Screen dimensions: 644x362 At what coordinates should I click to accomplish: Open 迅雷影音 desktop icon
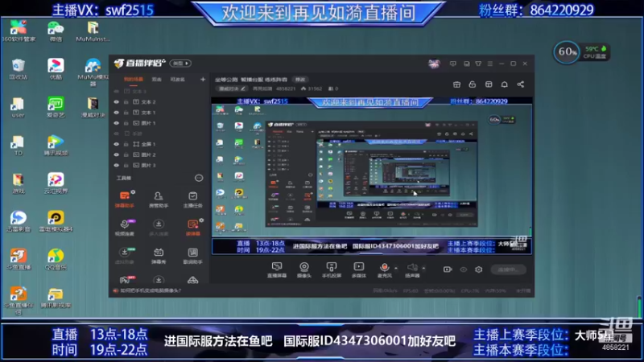point(18,222)
